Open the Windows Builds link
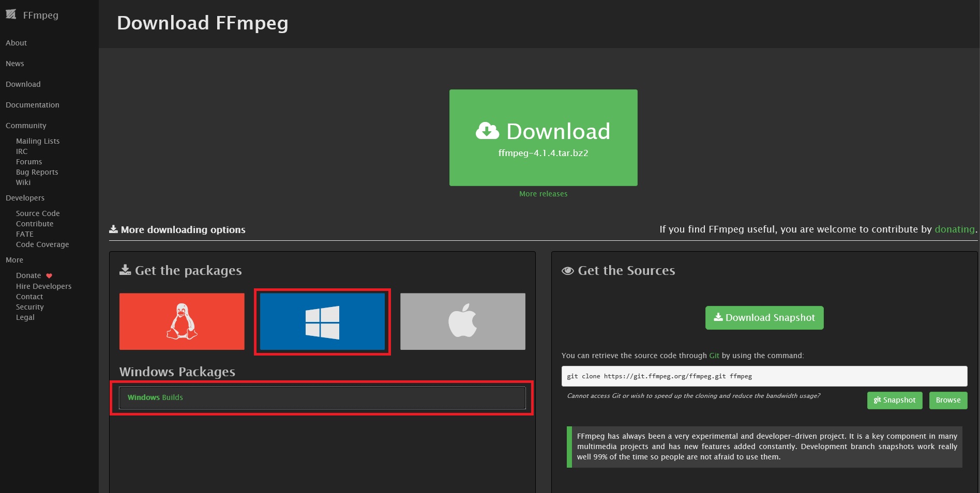The height and width of the screenshot is (493, 980). (x=155, y=397)
